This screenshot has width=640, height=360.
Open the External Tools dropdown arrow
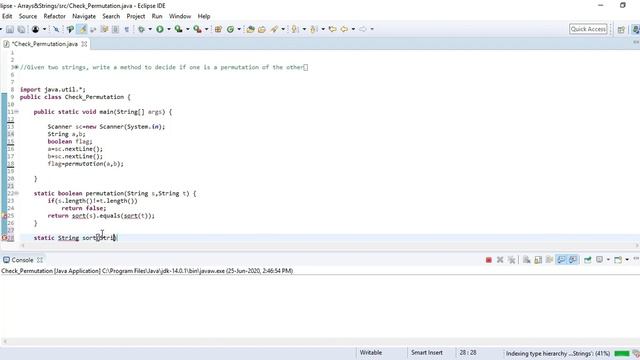coord(207,29)
